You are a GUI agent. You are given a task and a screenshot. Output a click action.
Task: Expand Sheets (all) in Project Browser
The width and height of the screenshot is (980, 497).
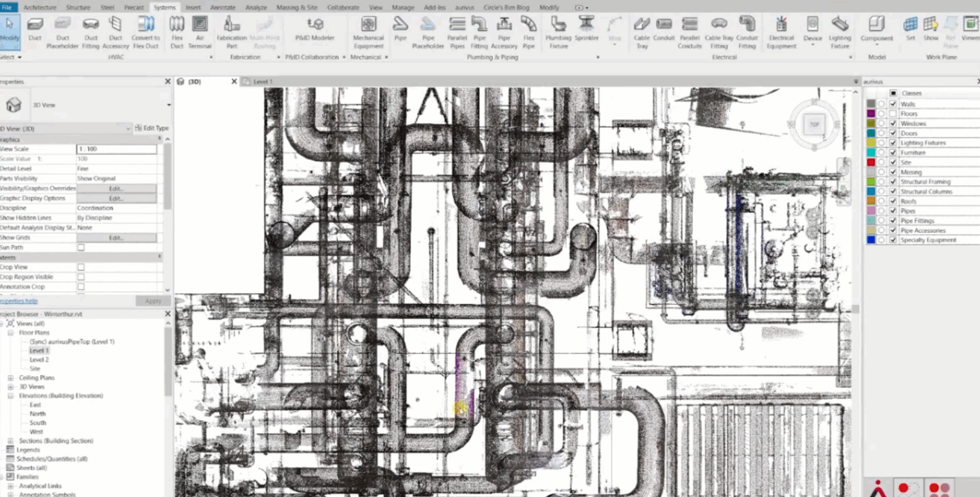click(32, 468)
